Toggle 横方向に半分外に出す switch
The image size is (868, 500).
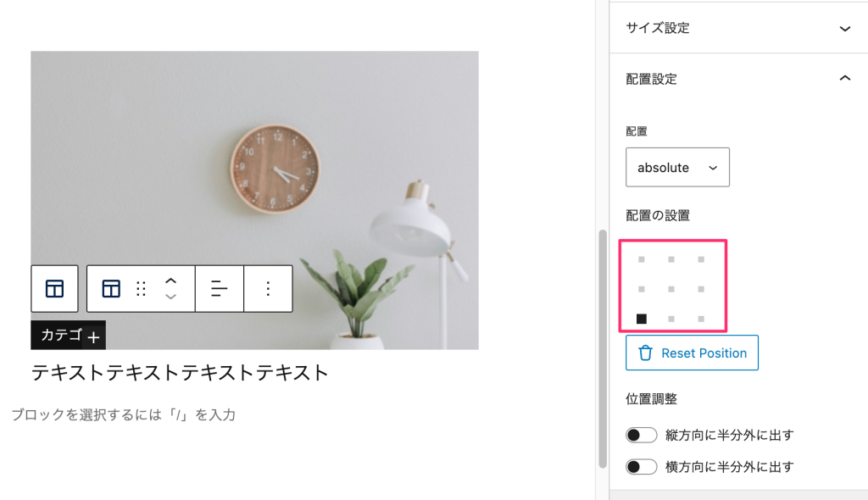click(x=641, y=467)
